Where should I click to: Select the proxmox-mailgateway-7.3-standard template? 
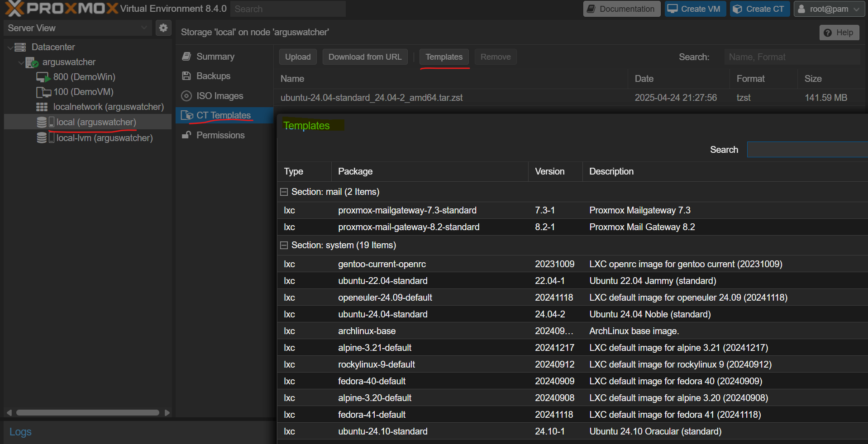[x=572, y=211]
